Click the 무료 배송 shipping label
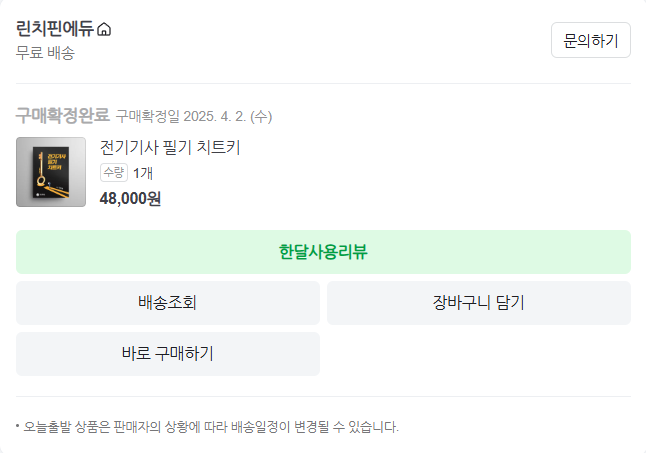646x453 pixels. tap(45, 53)
